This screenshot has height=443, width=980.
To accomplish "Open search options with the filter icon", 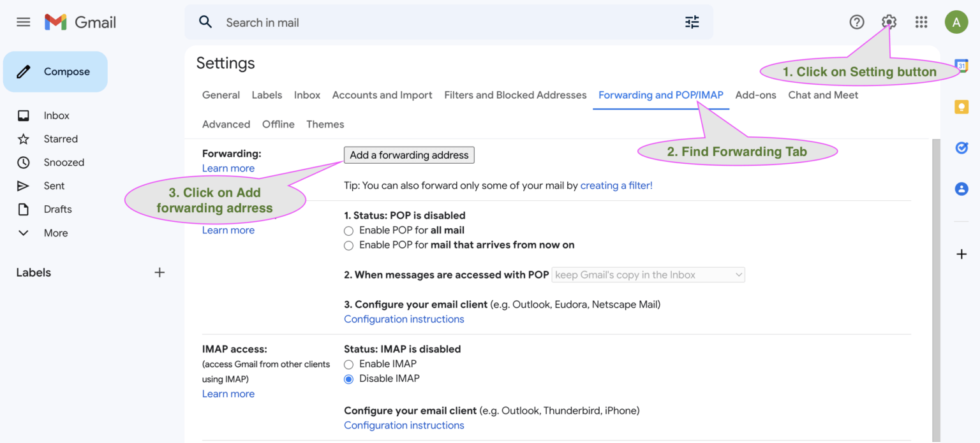I will coord(692,22).
